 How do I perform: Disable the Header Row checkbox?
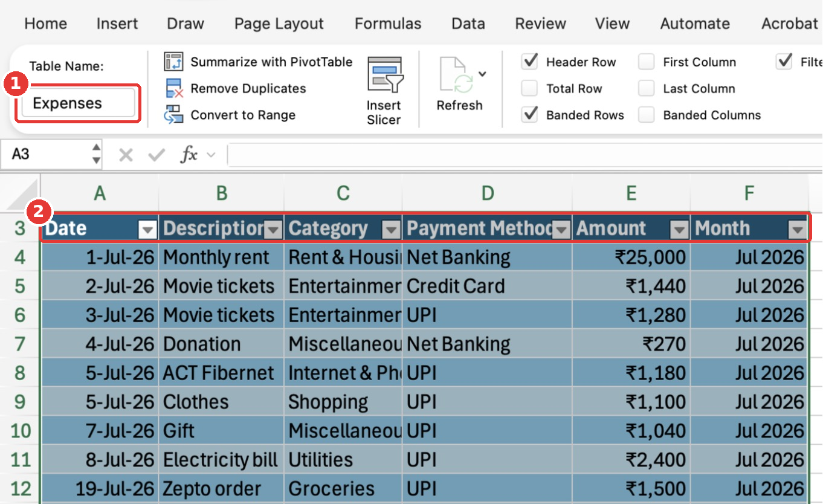tap(530, 62)
